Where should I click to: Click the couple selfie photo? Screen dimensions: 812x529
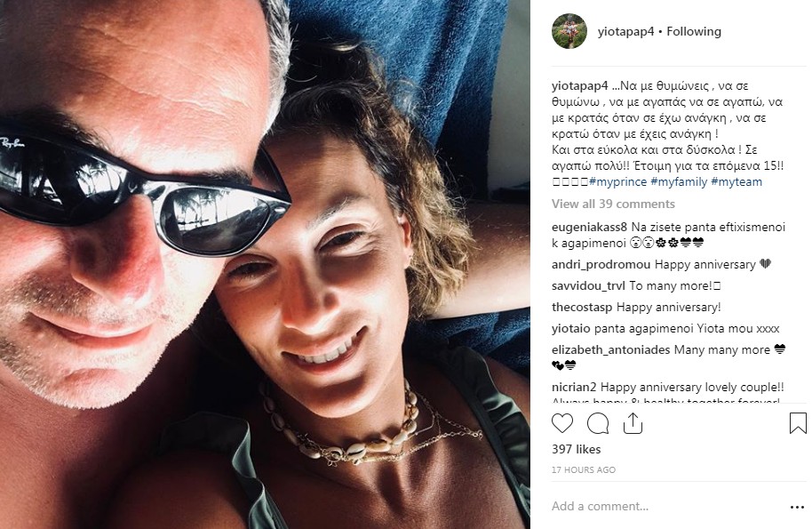(265, 264)
